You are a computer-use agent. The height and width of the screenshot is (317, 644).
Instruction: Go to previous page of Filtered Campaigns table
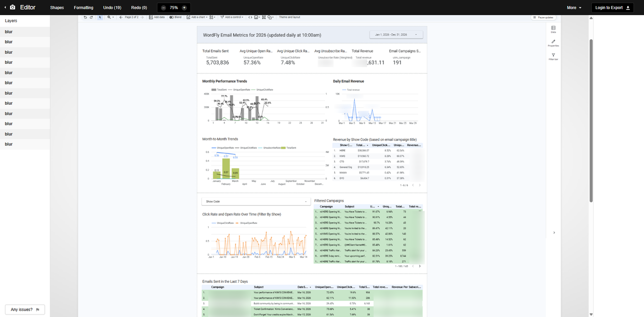click(x=413, y=266)
